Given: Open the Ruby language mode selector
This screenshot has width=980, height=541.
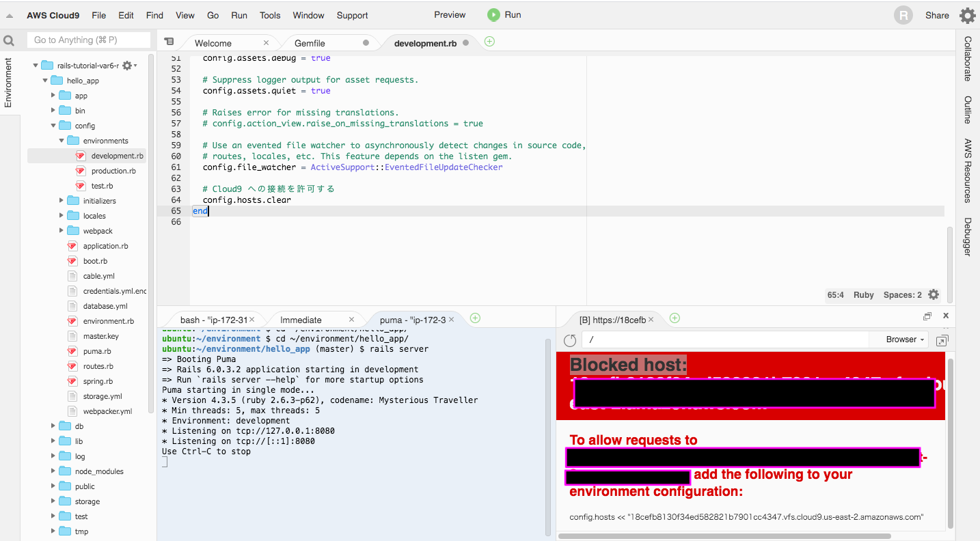Looking at the screenshot, I should click(x=864, y=295).
